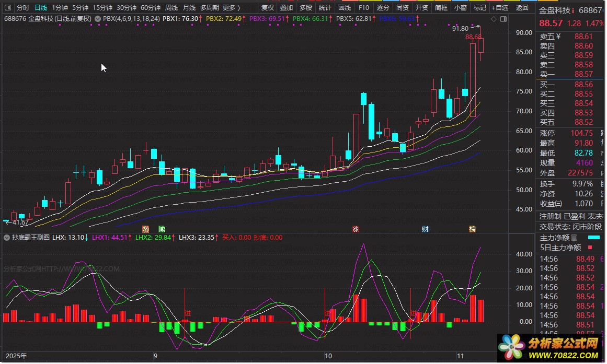Switch to 60分钟 period
The width and height of the screenshot is (607, 364).
click(x=150, y=8)
